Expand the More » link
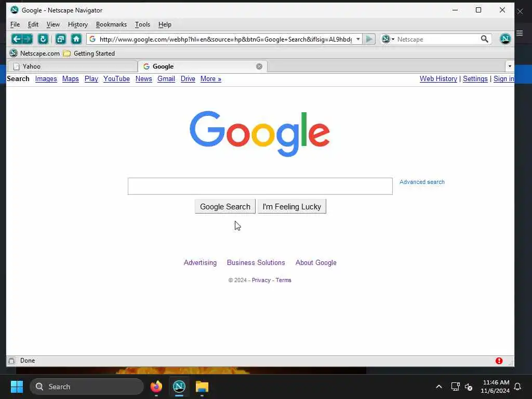The height and width of the screenshot is (399, 532). 211,79
